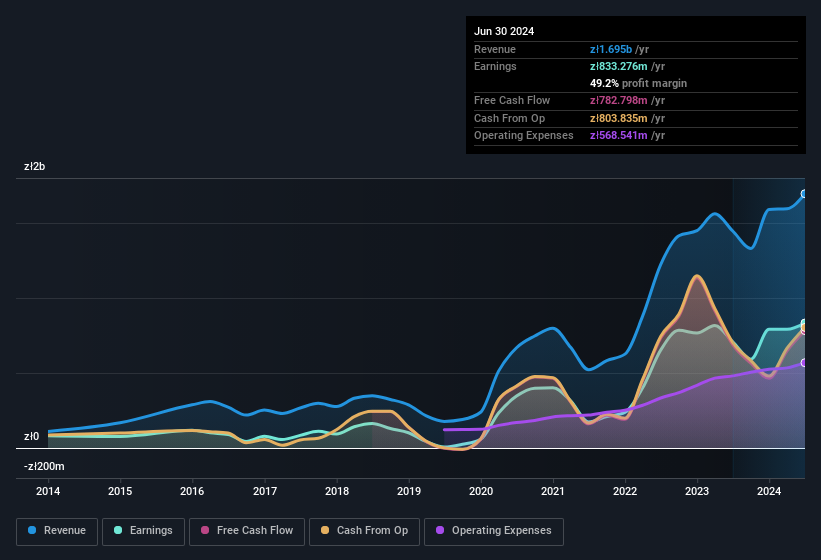This screenshot has height=560, width=821.
Task: Click the 2022 x-axis label
Action: tap(625, 491)
